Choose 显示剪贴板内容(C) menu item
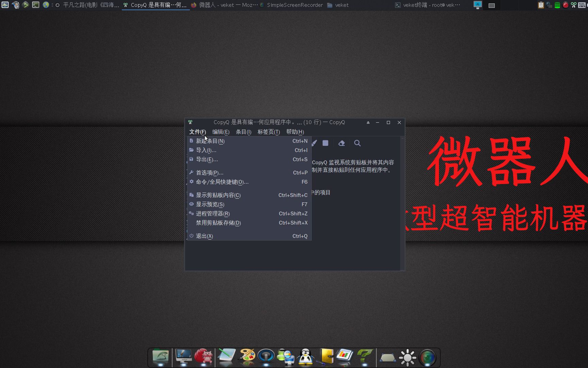Image resolution: width=588 pixels, height=368 pixels. pos(249,195)
